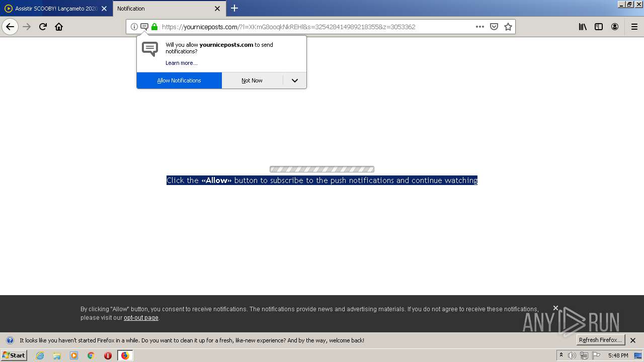Reload the current page
644x362 pixels.
tap(43, 27)
